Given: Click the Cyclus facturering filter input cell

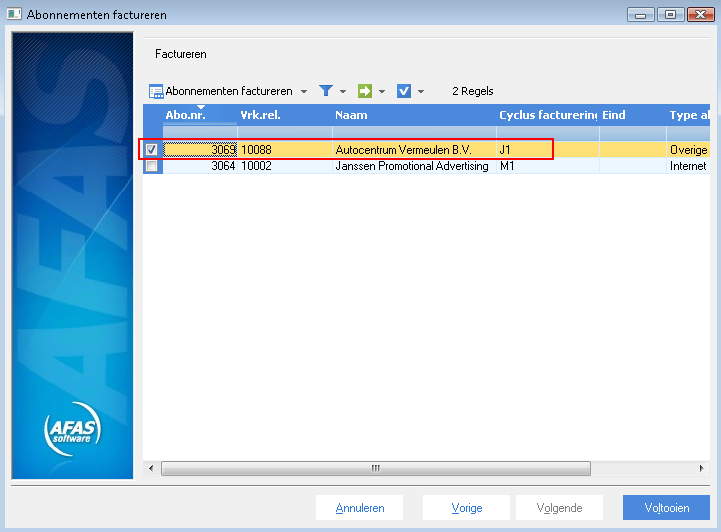Looking at the screenshot, I should 548,132.
